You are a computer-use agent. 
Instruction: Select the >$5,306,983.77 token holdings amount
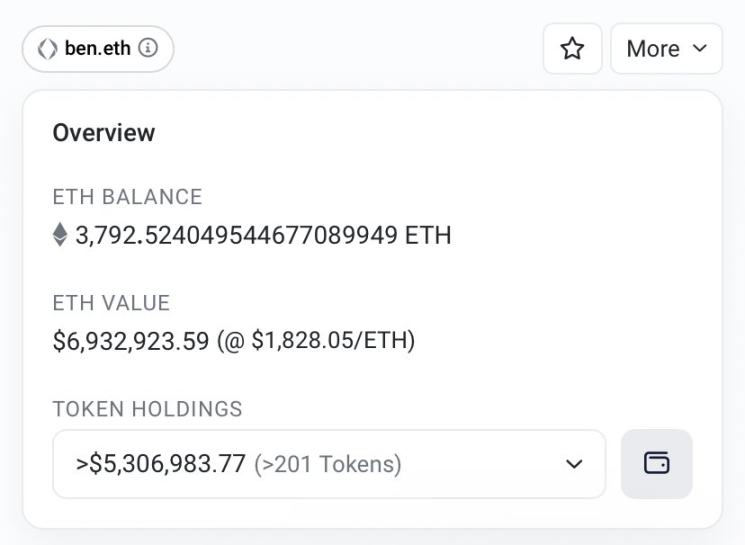pos(160,464)
